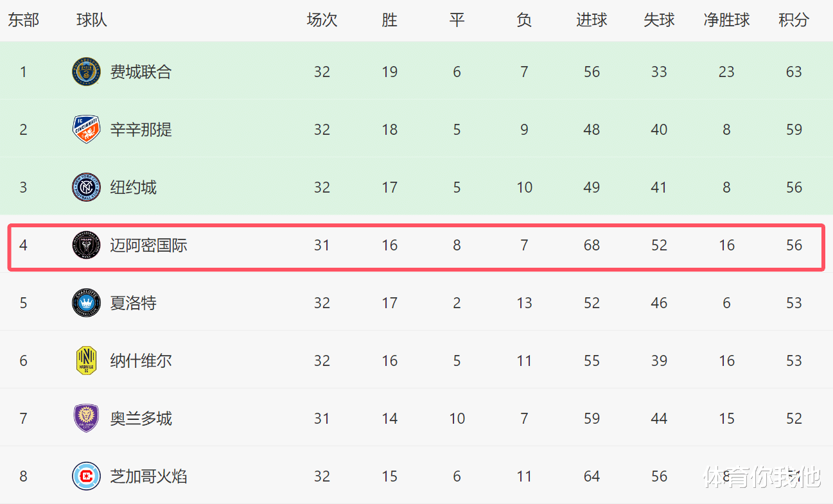Click the 球队 column header
The width and height of the screenshot is (833, 504).
click(91, 20)
